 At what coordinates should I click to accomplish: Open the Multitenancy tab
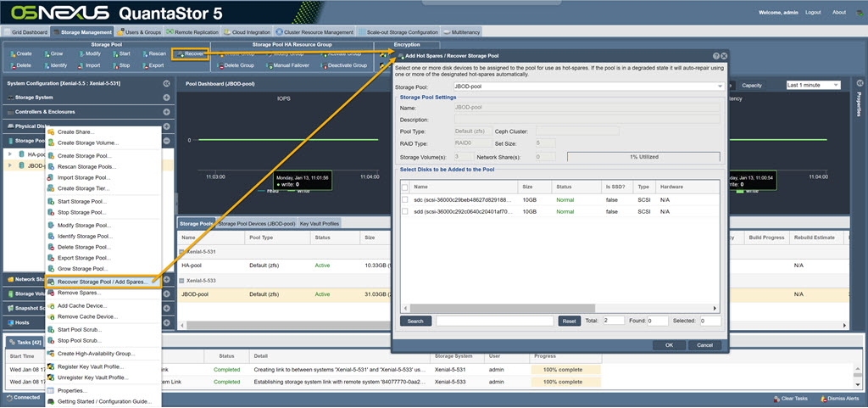click(462, 32)
